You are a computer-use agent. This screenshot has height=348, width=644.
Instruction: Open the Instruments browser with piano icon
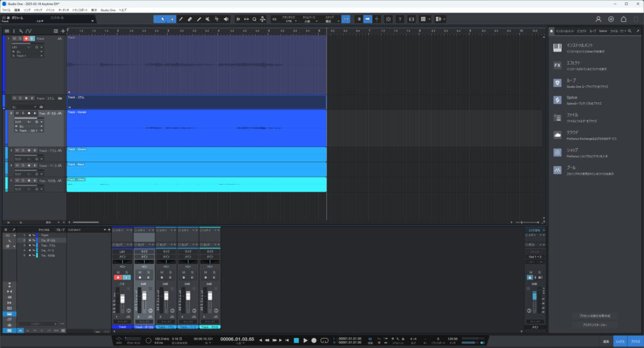pyautogui.click(x=557, y=48)
